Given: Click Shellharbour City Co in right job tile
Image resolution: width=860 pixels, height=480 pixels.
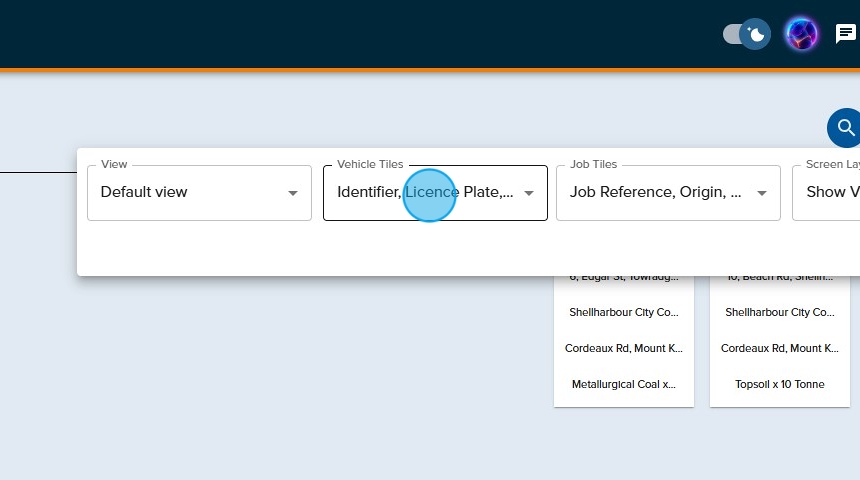Looking at the screenshot, I should point(780,312).
